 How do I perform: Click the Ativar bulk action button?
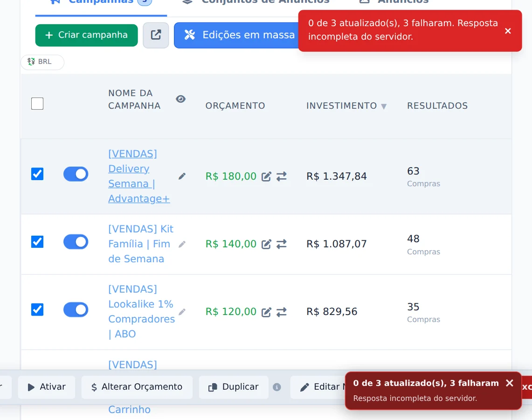tap(47, 387)
